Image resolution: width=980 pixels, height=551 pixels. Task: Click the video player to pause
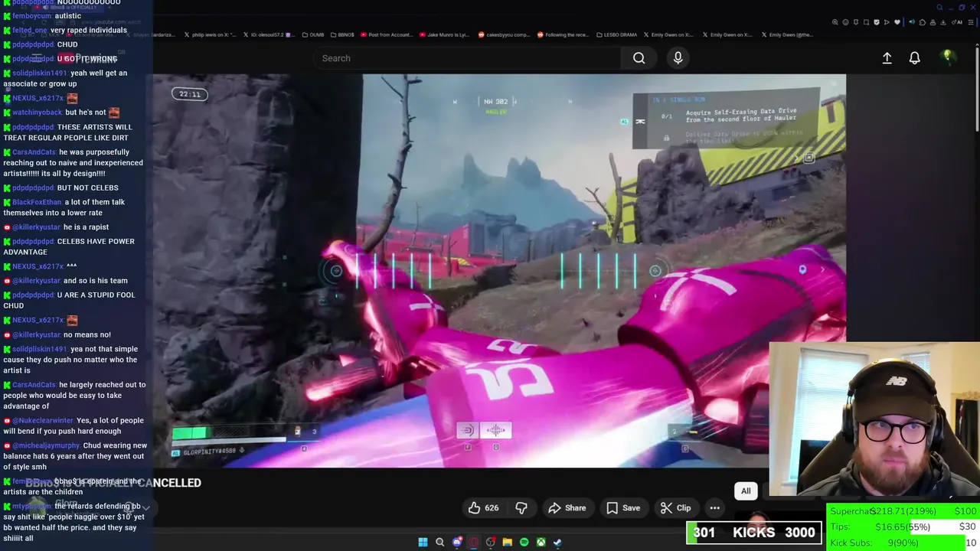point(499,270)
